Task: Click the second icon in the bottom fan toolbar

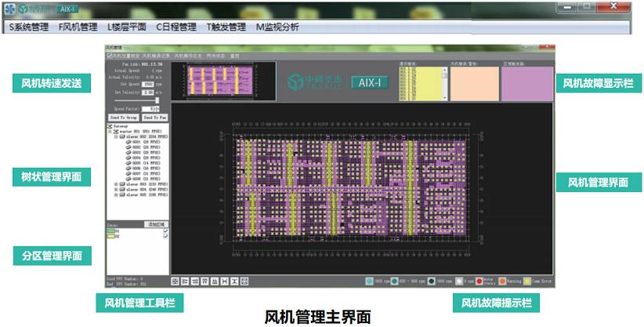Action: (x=185, y=280)
